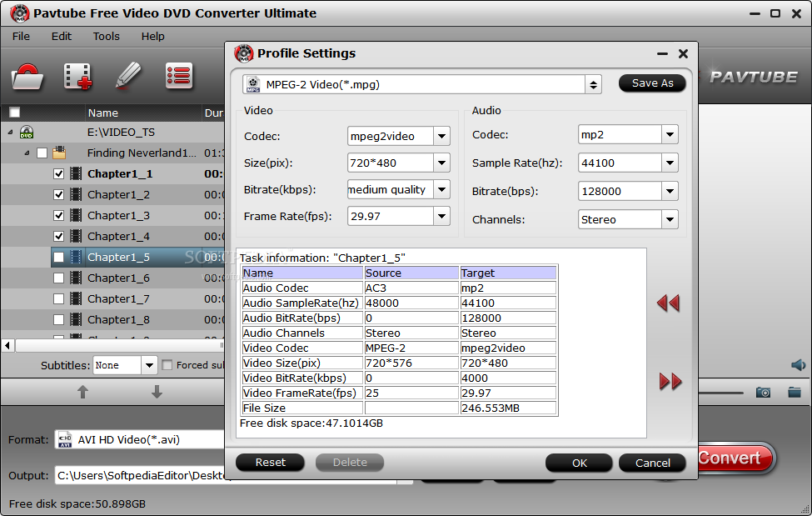Image resolution: width=812 pixels, height=516 pixels.
Task: Click the DVD disc icon beside E:\VIDEO_TS
Action: click(27, 133)
